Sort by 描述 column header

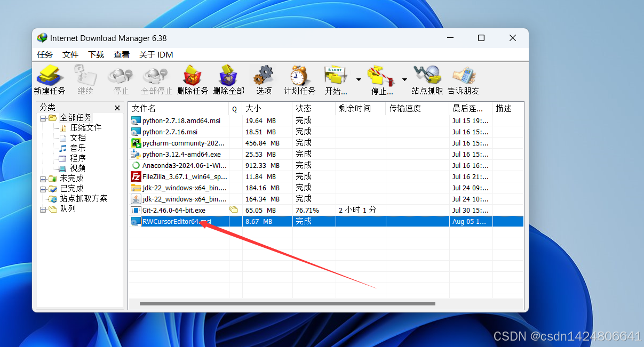click(508, 109)
